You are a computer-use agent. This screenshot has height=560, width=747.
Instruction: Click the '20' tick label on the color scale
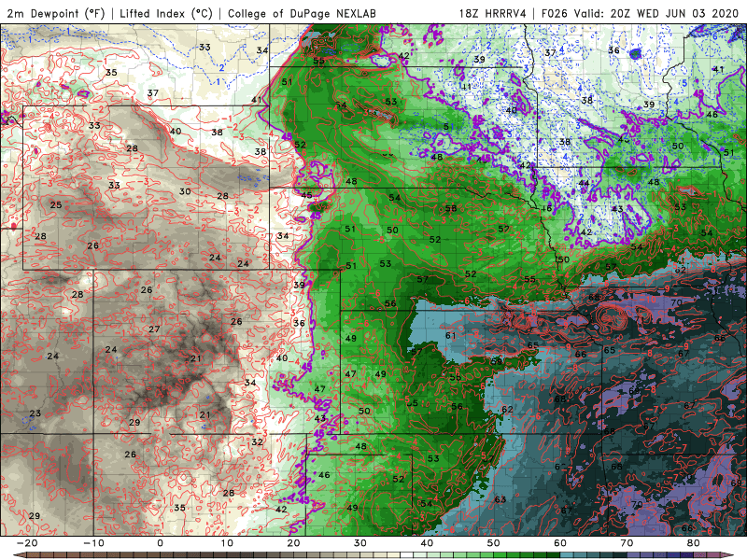(293, 543)
